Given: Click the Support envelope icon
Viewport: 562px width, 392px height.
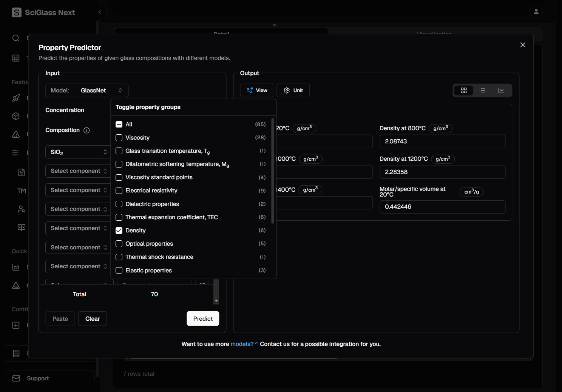Looking at the screenshot, I should [16, 378].
